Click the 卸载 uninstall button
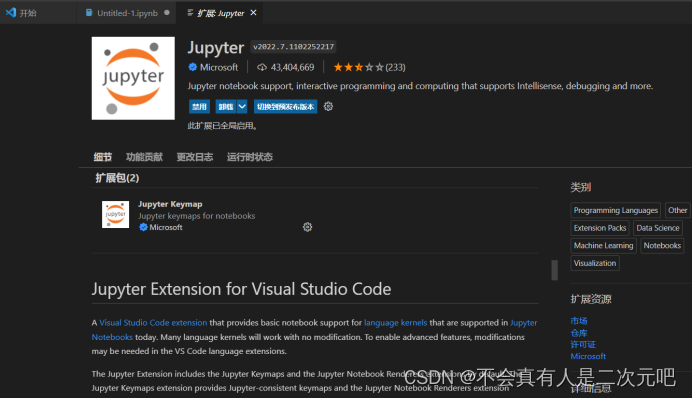The height and width of the screenshot is (398, 692). coord(226,106)
